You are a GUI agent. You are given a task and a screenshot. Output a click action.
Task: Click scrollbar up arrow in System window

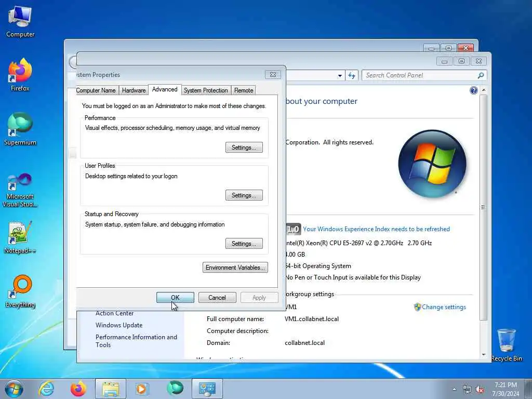point(484,90)
